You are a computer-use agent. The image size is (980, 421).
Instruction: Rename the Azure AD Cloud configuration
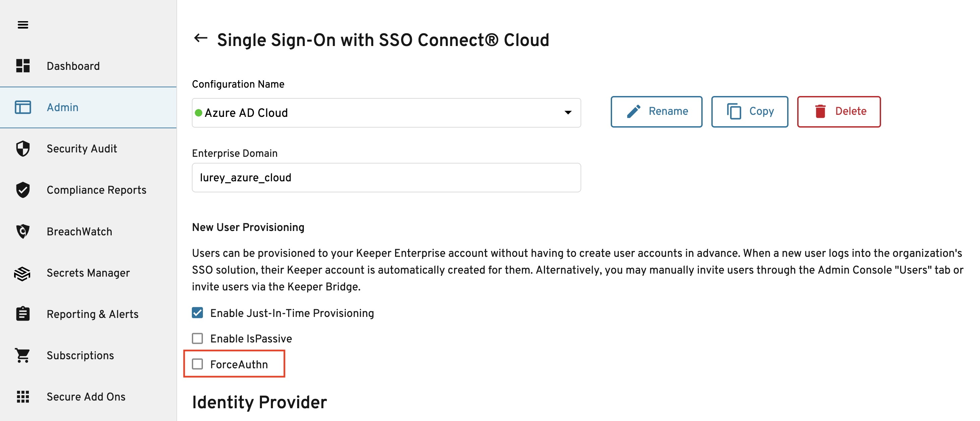click(x=656, y=111)
